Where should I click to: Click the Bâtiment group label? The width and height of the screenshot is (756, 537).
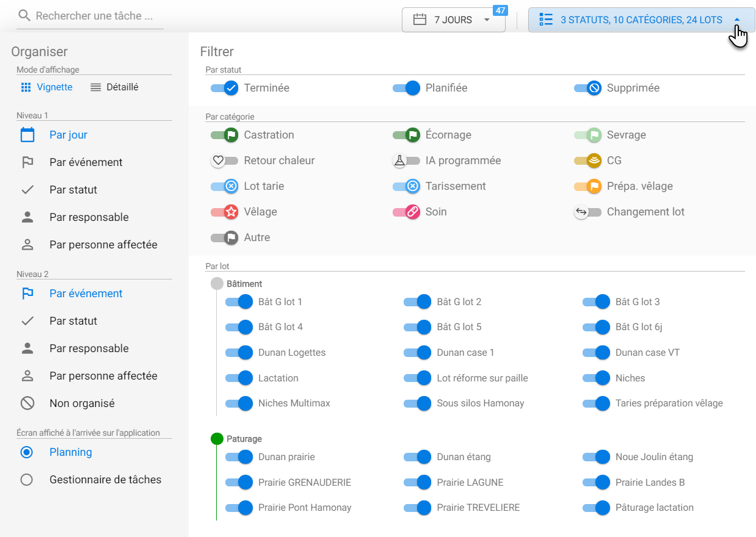point(244,284)
